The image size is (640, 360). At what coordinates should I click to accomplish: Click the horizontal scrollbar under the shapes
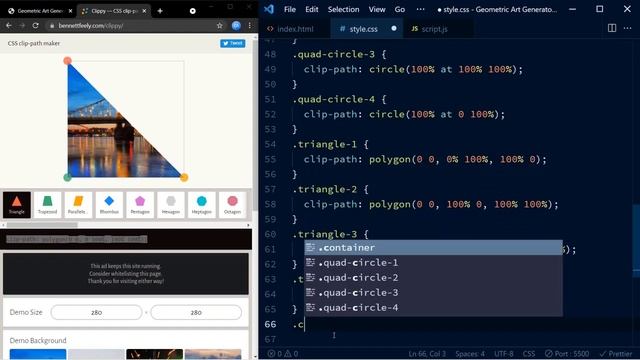42,225
